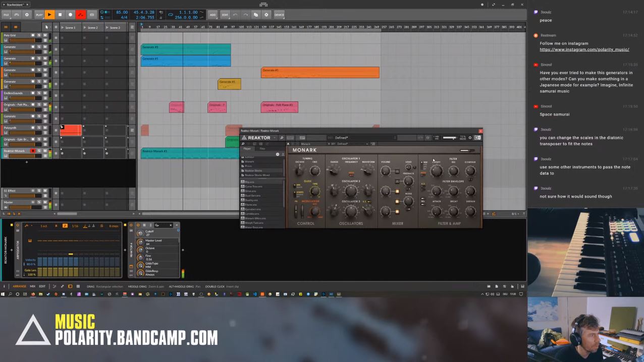Toggle the Reaktor power/CPU icon
This screenshot has height=362, width=644.
470,138
